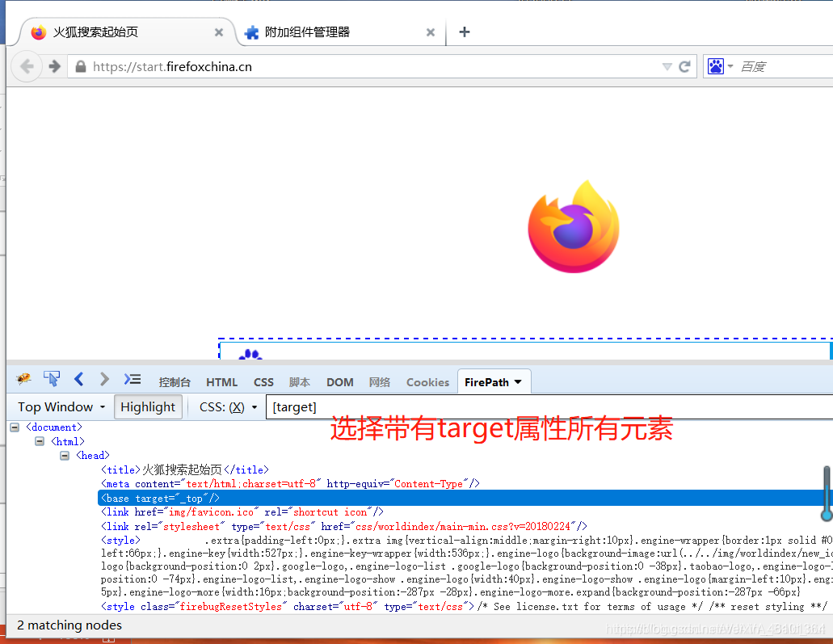Click the "2 matching nodes" status text

click(x=69, y=625)
